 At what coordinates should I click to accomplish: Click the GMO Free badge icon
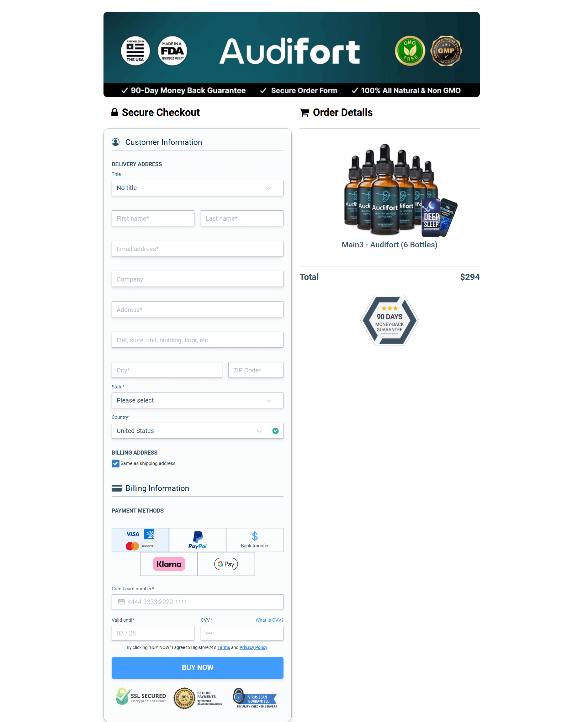tap(410, 51)
